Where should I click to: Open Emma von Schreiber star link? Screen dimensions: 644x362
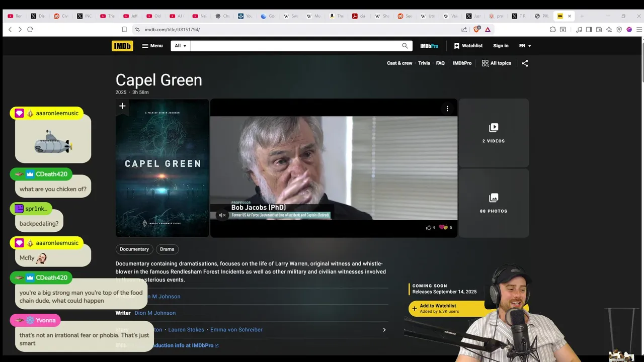coord(236,330)
